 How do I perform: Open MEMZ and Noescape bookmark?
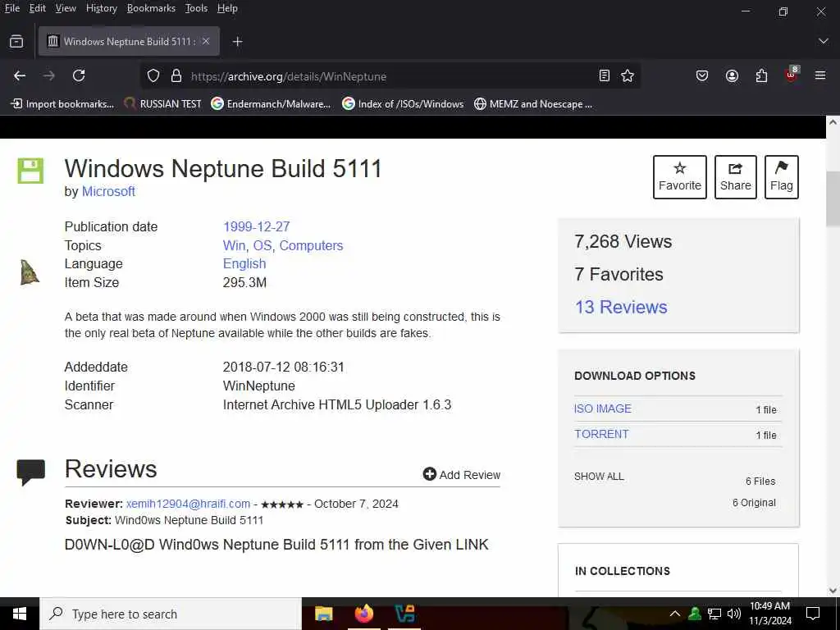[533, 104]
